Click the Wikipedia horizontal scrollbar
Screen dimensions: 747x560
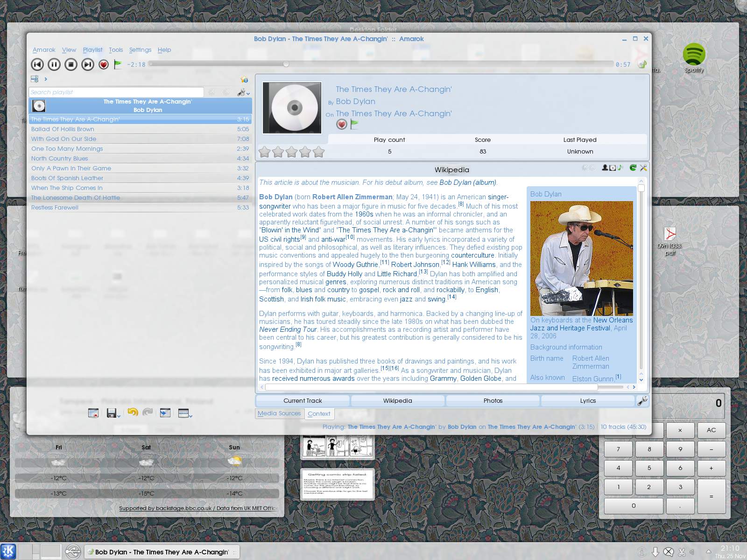(447, 387)
